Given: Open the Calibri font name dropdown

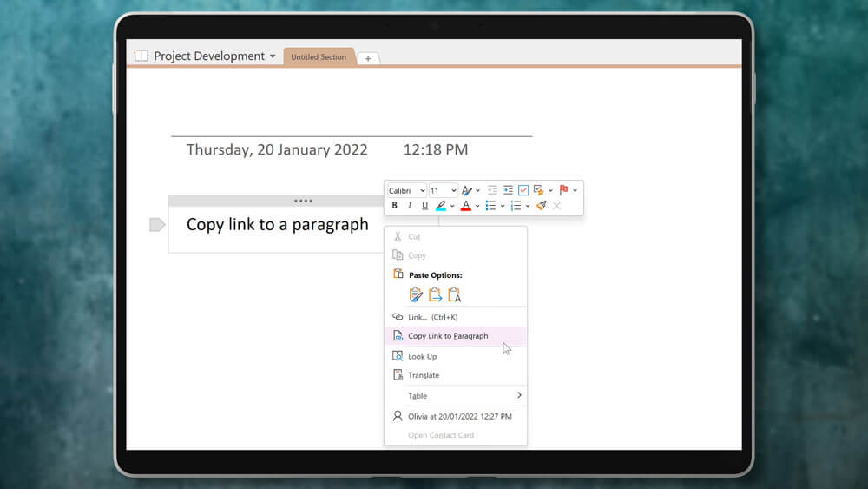Looking at the screenshot, I should click(406, 190).
